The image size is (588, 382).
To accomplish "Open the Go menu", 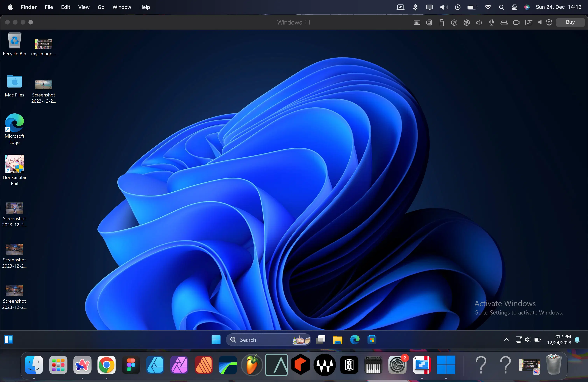I will tap(101, 7).
